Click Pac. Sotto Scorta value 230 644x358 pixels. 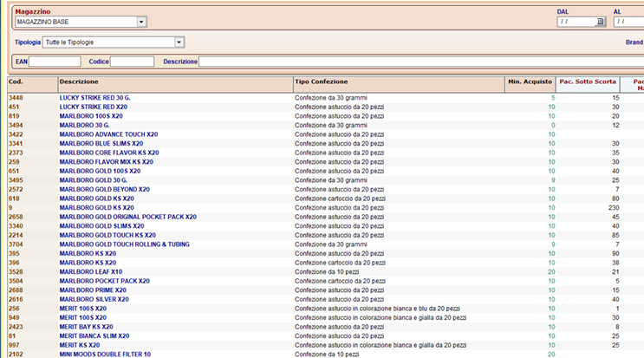pos(614,208)
